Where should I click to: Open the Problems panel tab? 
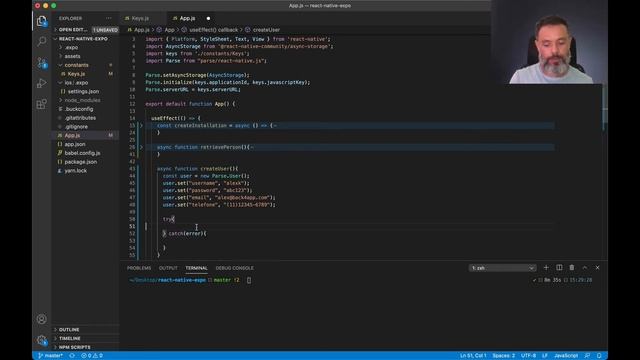[x=139, y=268]
